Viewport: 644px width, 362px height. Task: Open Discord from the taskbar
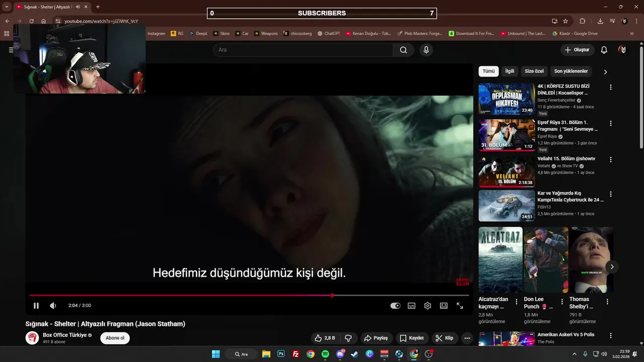[x=340, y=354]
